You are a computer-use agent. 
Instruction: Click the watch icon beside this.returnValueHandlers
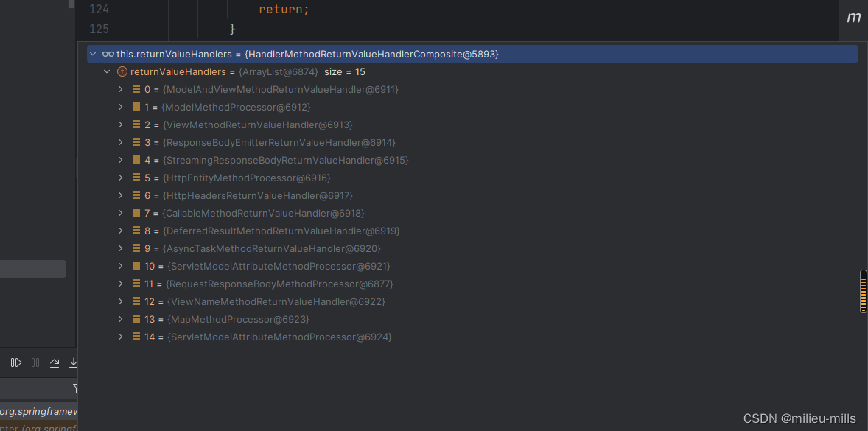coord(108,53)
